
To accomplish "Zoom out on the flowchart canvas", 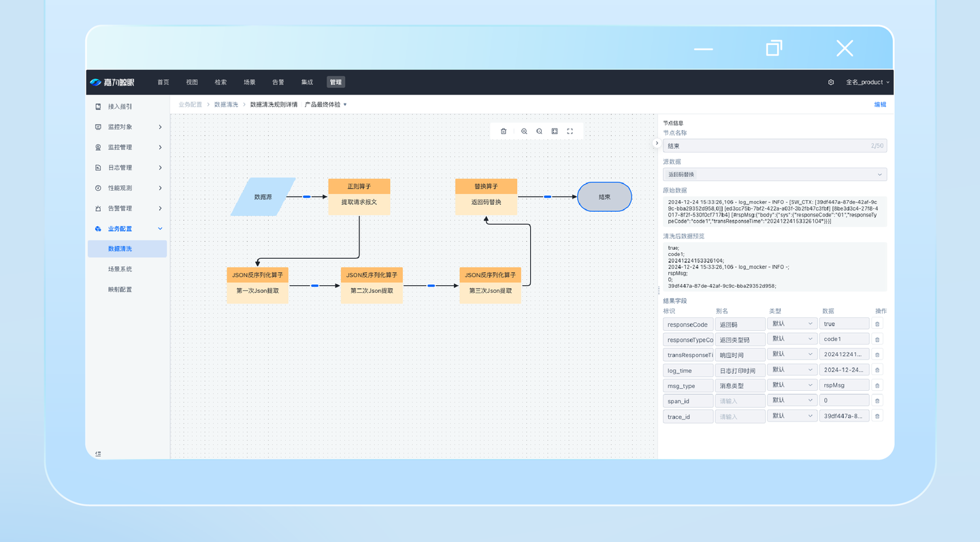I will pyautogui.click(x=539, y=131).
